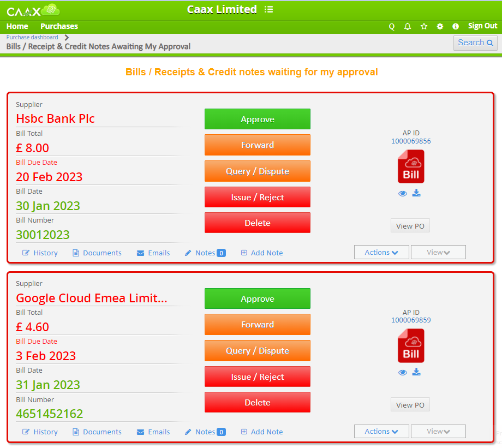This screenshot has width=502, height=448.
Task: Open the red Bill document icon for Google Cloud
Action: (411, 346)
